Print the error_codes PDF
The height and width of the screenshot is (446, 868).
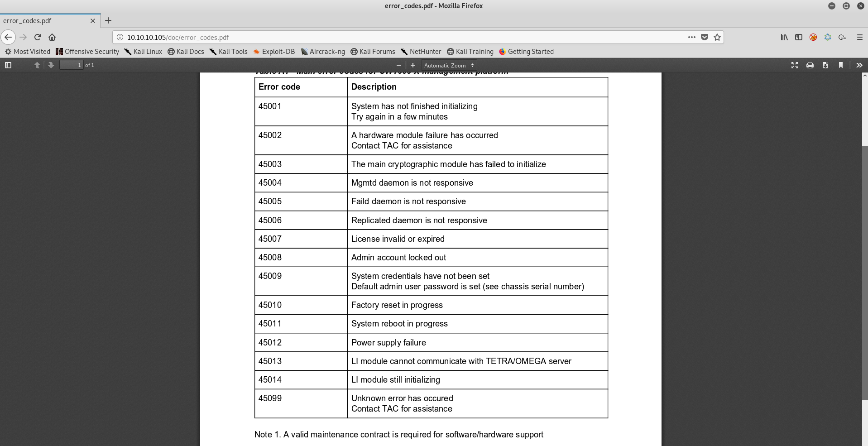coord(810,65)
